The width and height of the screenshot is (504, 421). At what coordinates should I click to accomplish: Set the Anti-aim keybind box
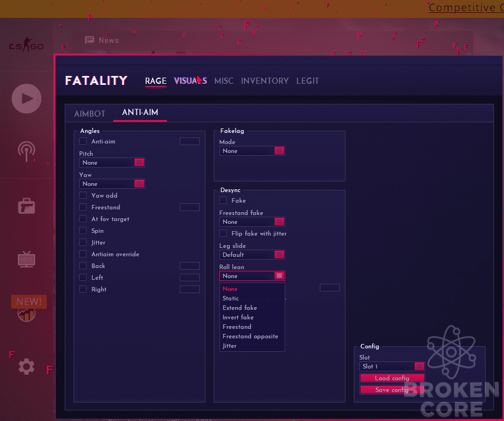point(190,141)
